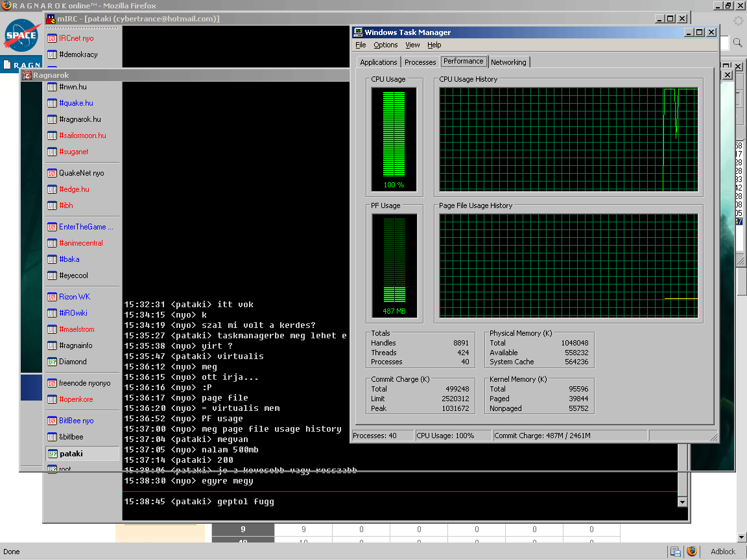Open the Options menu in Task Manager
This screenshot has width=747, height=560.
coord(385,45)
